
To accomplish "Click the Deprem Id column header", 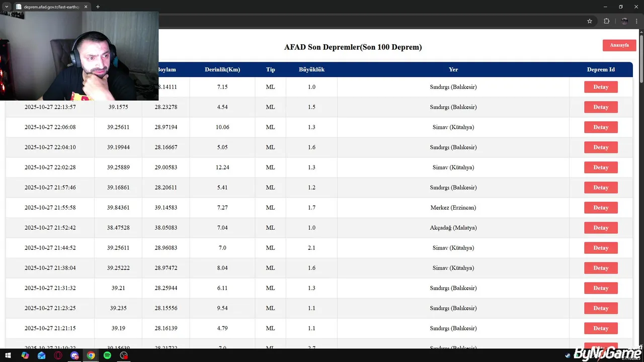I will [x=601, y=69].
